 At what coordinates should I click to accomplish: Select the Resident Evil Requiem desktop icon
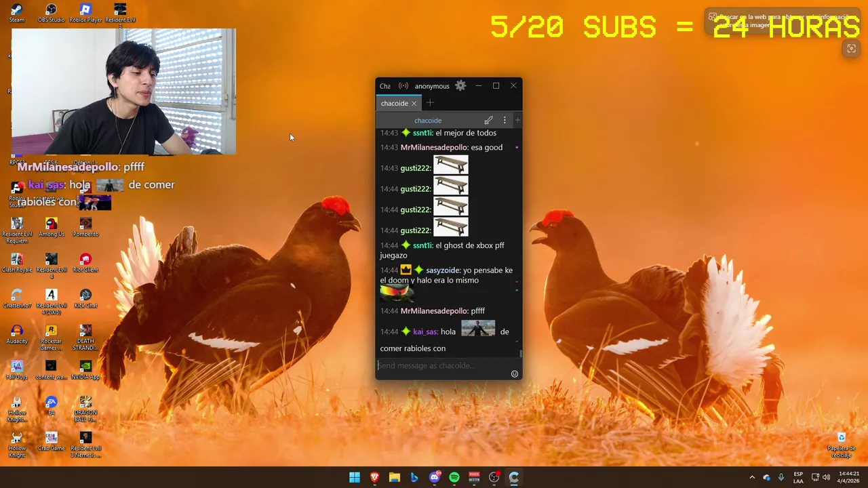17,230
